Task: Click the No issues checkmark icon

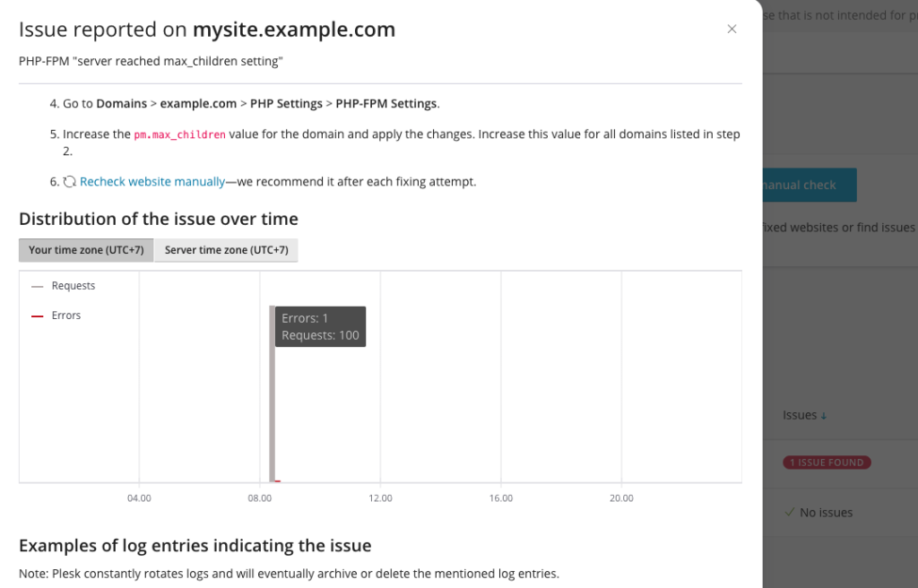Action: coord(790,513)
